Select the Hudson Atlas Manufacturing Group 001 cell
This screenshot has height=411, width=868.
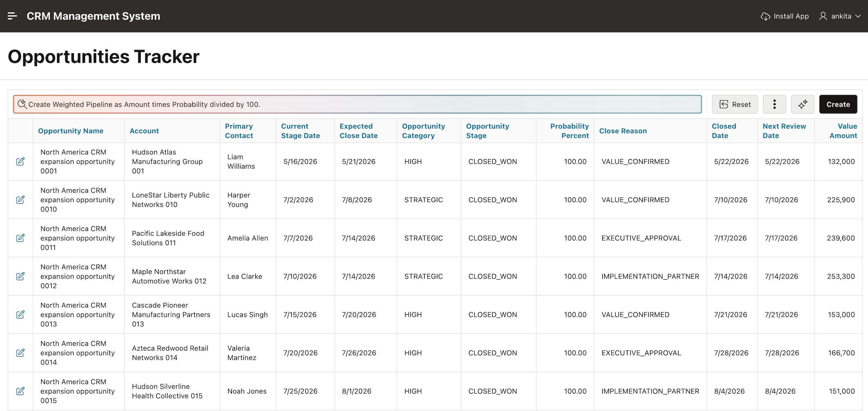tap(172, 162)
